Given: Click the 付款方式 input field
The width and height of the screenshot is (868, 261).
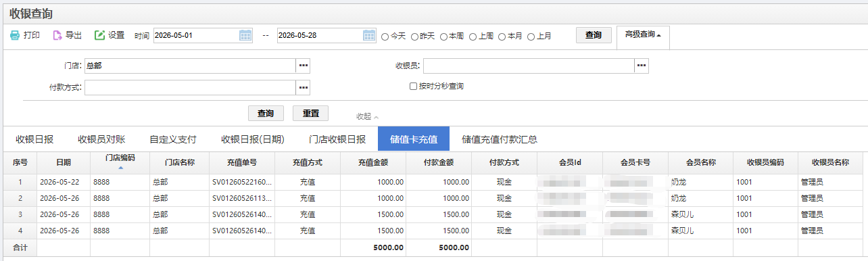Looking at the screenshot, I should [x=190, y=87].
